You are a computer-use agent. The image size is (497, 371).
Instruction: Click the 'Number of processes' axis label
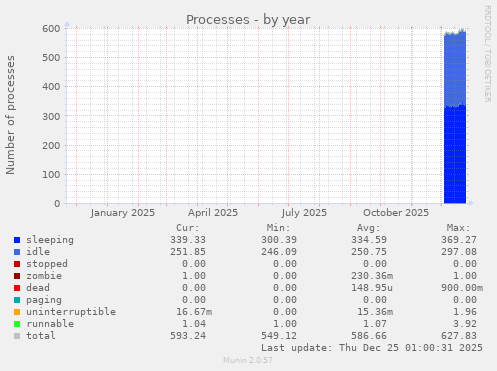click(x=11, y=115)
